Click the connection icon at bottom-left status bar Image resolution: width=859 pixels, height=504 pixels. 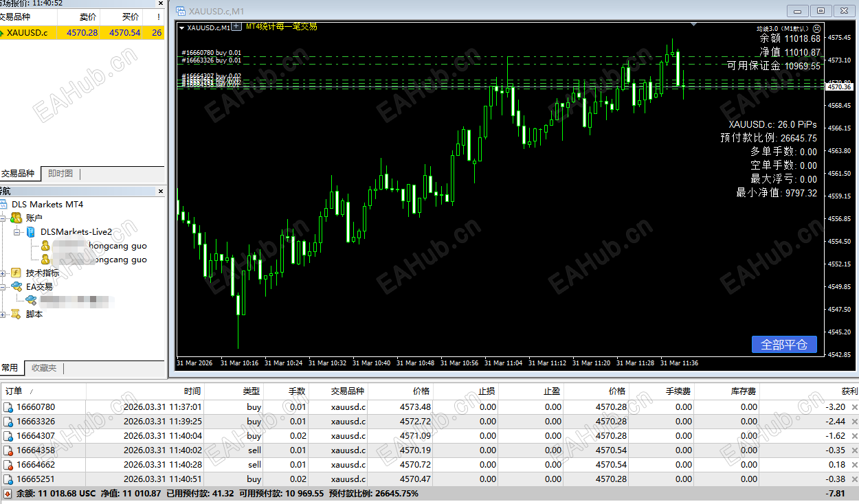6,492
